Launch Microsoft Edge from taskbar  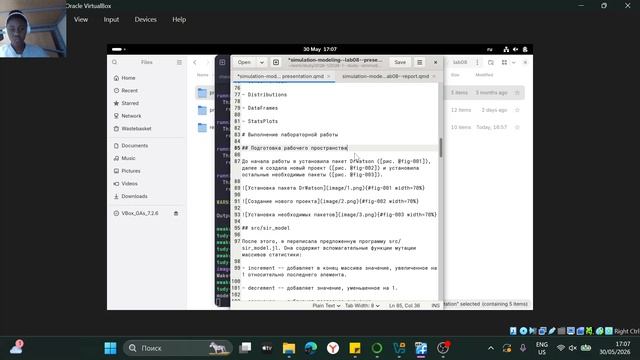pos(311,348)
